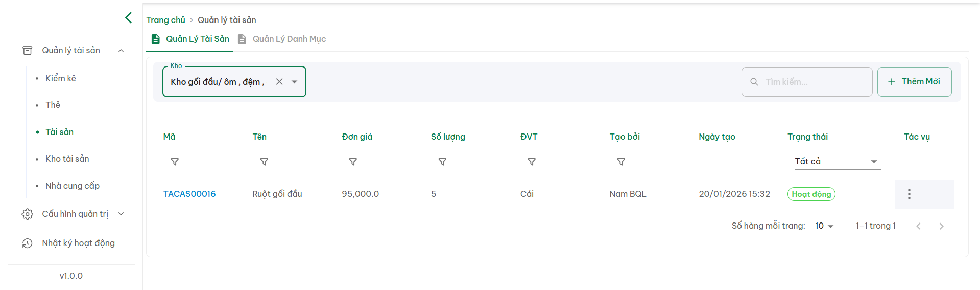
Task: Click the filter icon under Tạo bởi column
Action: pos(621,162)
